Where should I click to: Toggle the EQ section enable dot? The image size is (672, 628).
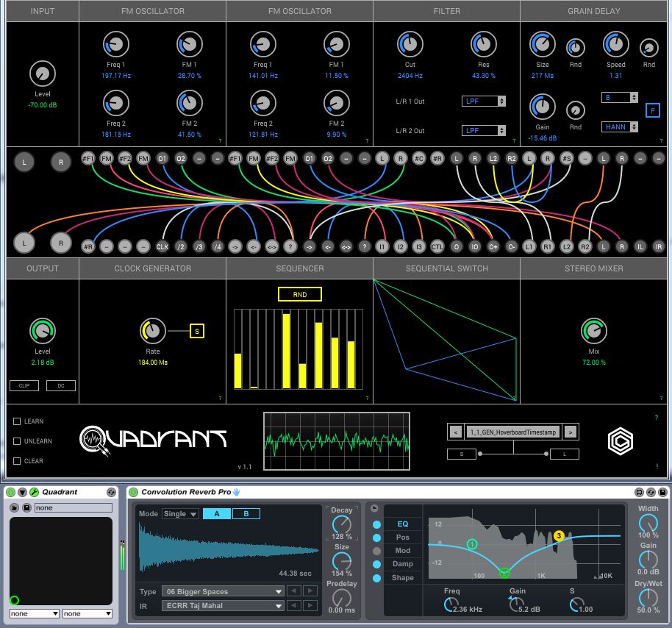coord(376,524)
